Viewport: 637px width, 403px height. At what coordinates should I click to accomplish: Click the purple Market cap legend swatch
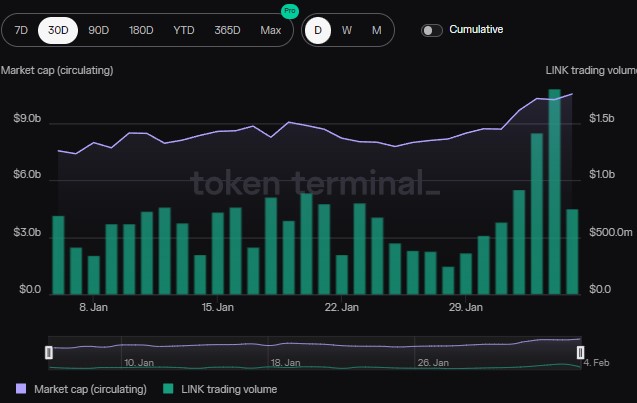[21, 389]
